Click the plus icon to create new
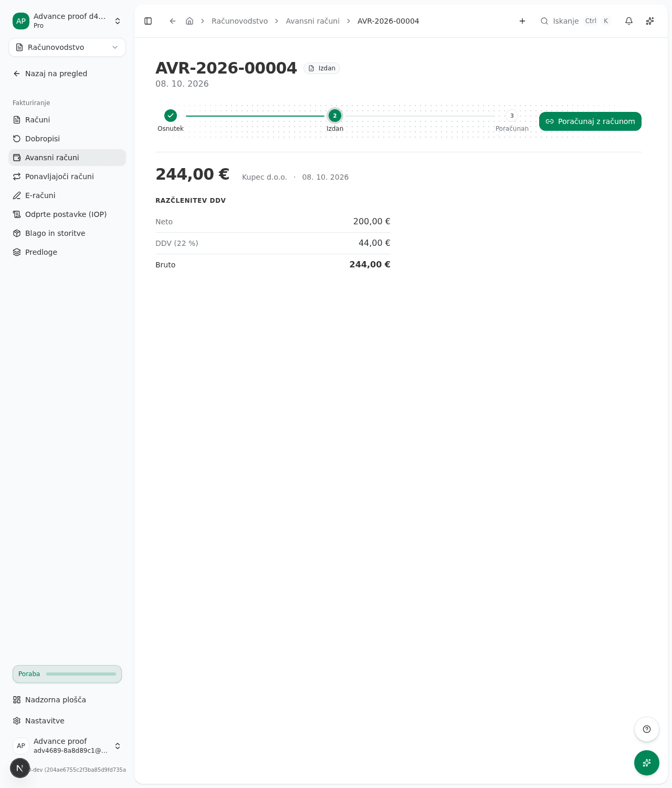The image size is (672, 788). (522, 21)
